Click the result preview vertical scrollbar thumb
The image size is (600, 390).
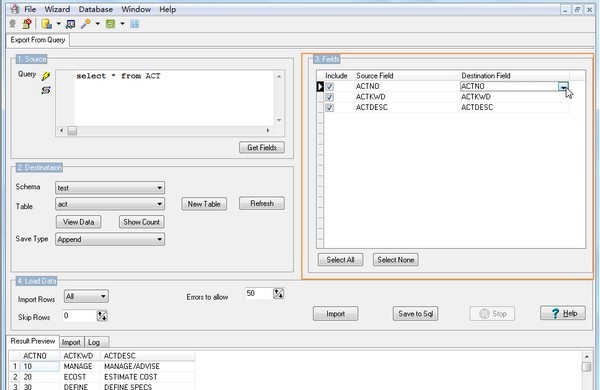(x=586, y=367)
